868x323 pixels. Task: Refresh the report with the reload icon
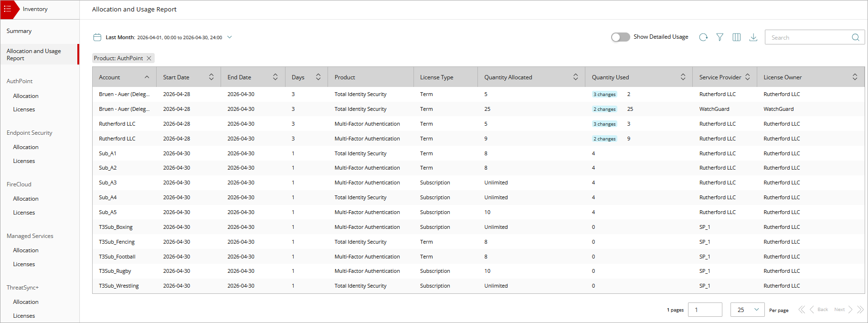point(703,37)
